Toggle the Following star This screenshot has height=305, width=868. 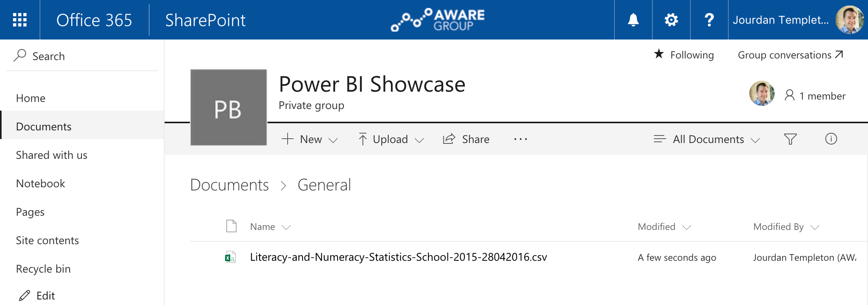pyautogui.click(x=659, y=54)
